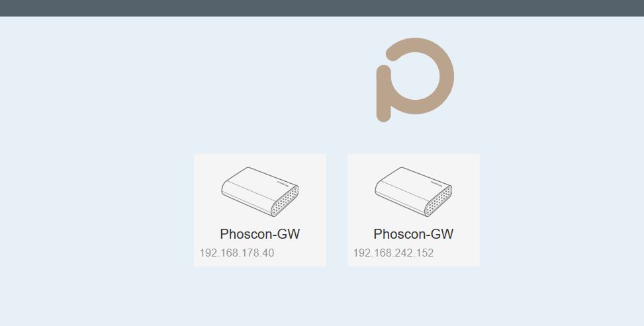Click blank space beside 192.168.242.152 in its card
Screen dimensions: 644x326
[x=457, y=253]
